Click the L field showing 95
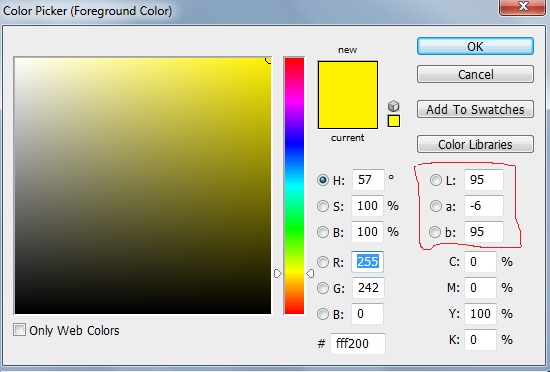This screenshot has width=550, height=372. coord(484,180)
